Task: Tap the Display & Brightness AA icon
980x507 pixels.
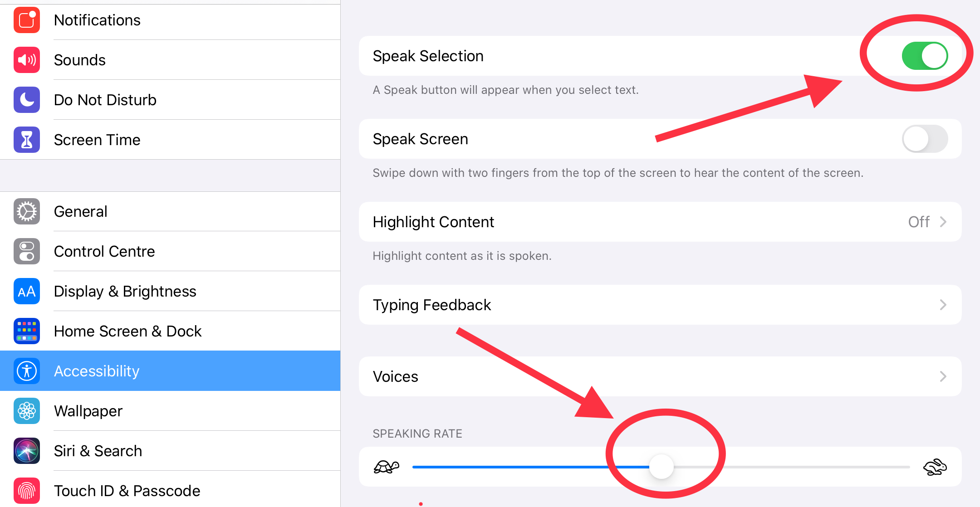Action: pos(27,291)
